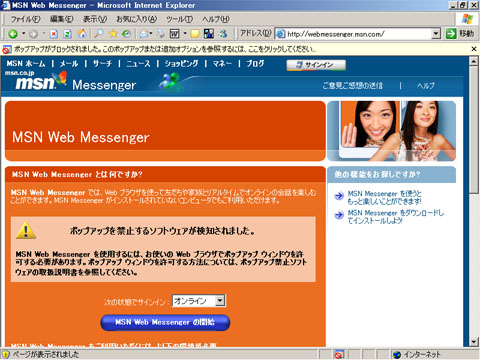Open the Favorites star icon

[x=113, y=34]
